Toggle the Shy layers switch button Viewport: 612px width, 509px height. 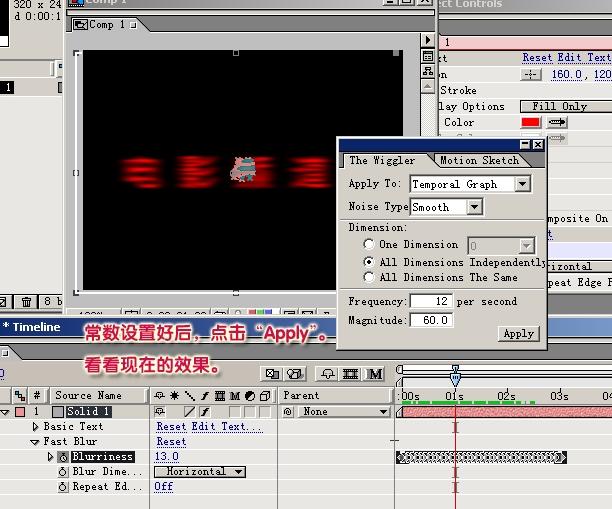click(x=328, y=374)
